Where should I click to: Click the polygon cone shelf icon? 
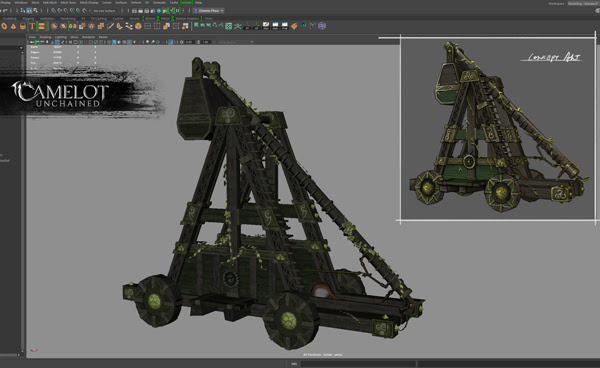click(13, 26)
